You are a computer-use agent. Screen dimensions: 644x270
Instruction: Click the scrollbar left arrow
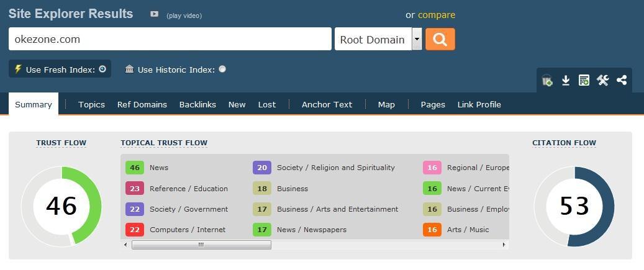125,245
